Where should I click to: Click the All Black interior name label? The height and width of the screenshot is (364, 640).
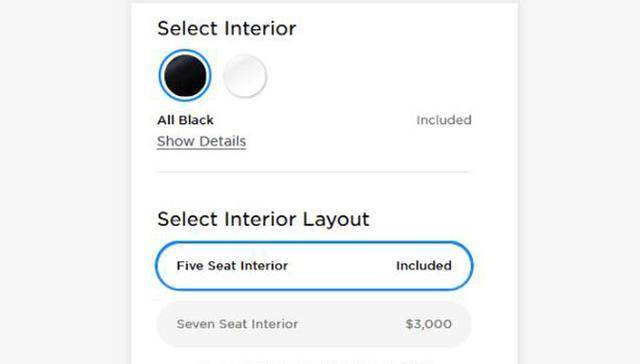[x=185, y=120]
